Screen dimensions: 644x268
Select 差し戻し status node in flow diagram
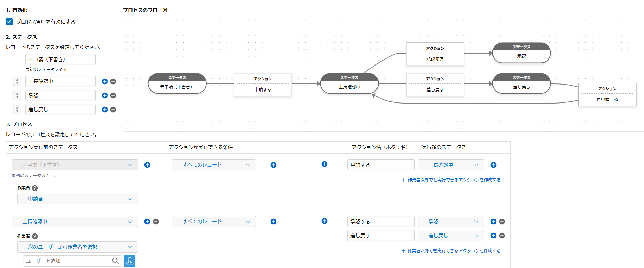[522, 83]
